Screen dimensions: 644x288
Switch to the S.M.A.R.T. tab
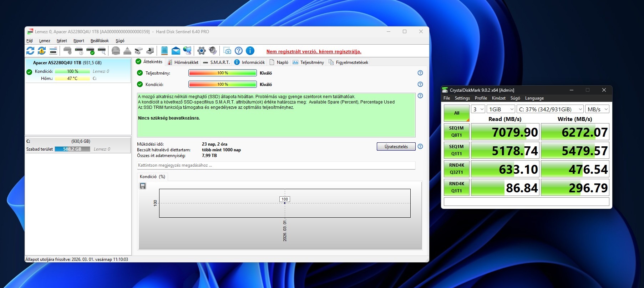(216, 62)
